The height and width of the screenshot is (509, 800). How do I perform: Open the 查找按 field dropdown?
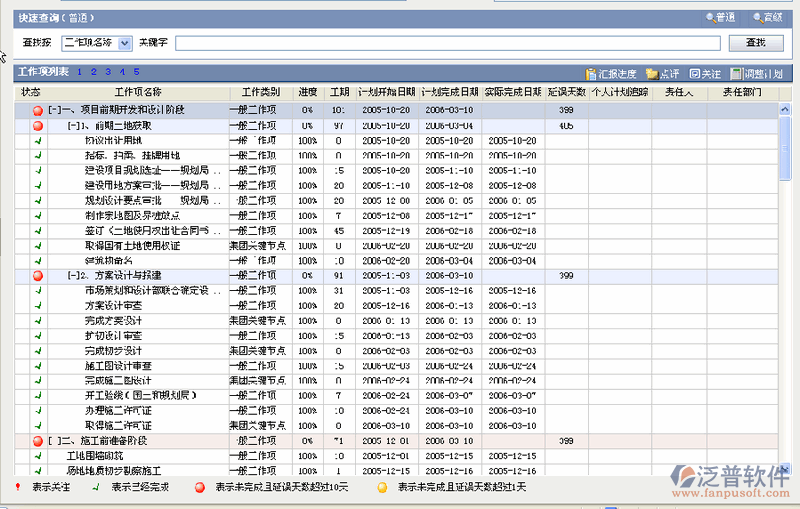pos(125,43)
